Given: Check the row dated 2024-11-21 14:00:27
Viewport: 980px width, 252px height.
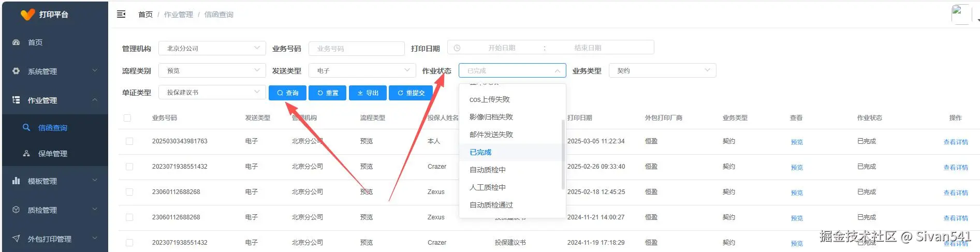Looking at the screenshot, I should click(129, 217).
